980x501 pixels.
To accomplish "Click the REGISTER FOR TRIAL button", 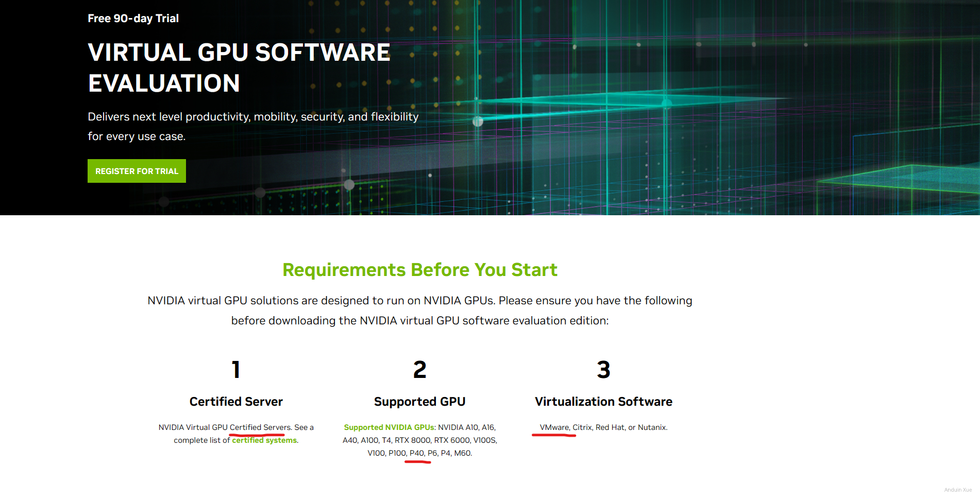I will tap(137, 171).
